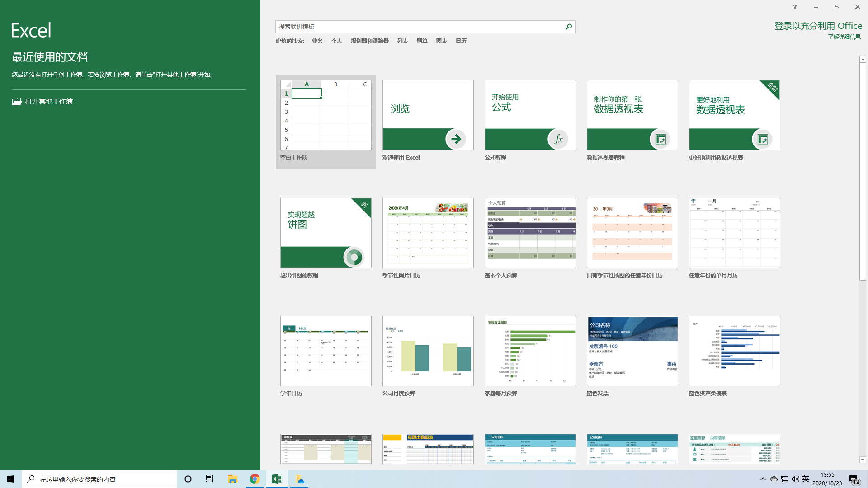Launch Chrome from taskbar
This screenshot has height=488, width=868.
point(255,479)
